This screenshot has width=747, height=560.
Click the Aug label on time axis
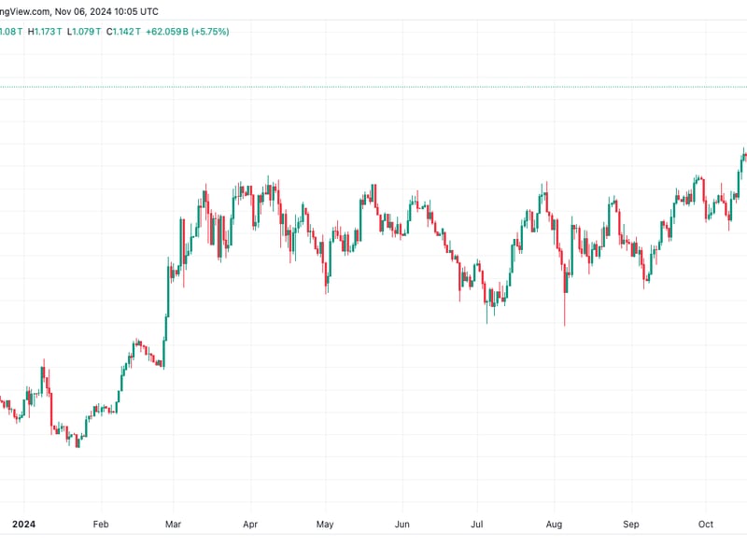[553, 525]
